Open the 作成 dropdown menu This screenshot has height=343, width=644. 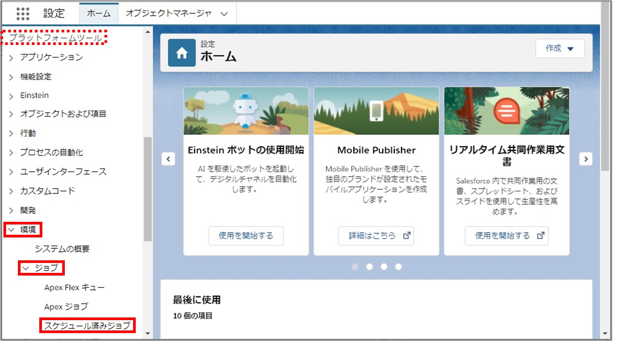pyautogui.click(x=559, y=49)
